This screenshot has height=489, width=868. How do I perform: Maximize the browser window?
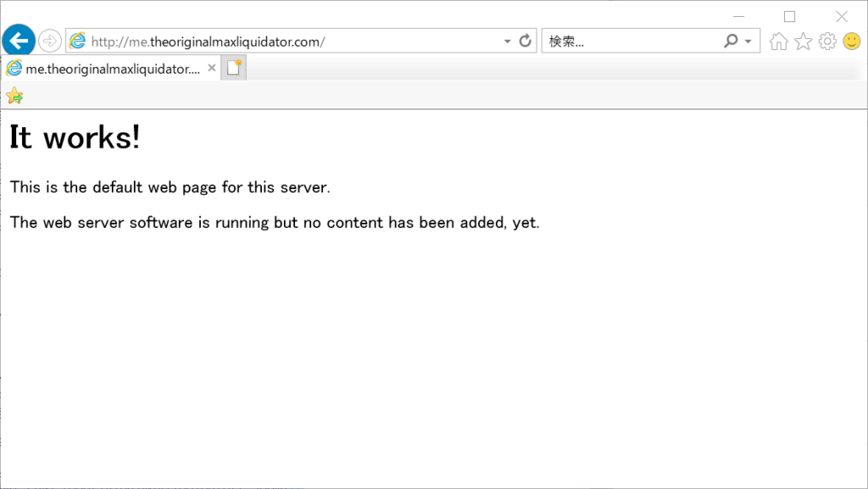(790, 16)
